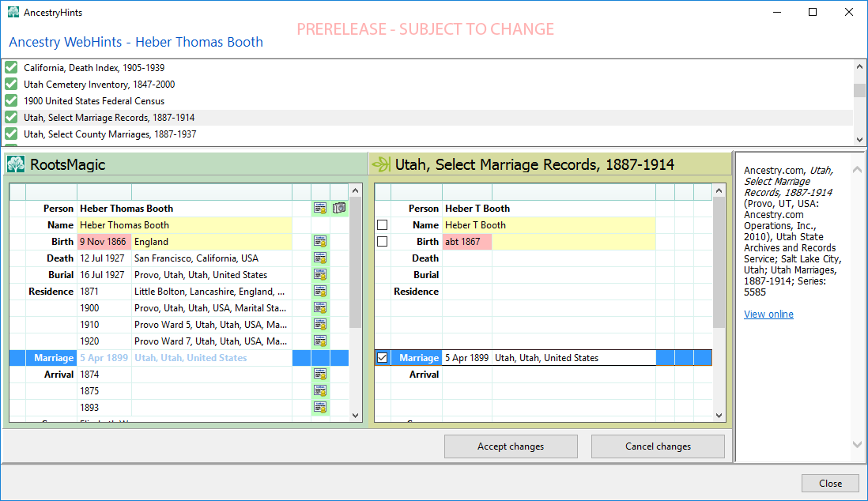Click the hint list scrollbar thumb

click(859, 90)
